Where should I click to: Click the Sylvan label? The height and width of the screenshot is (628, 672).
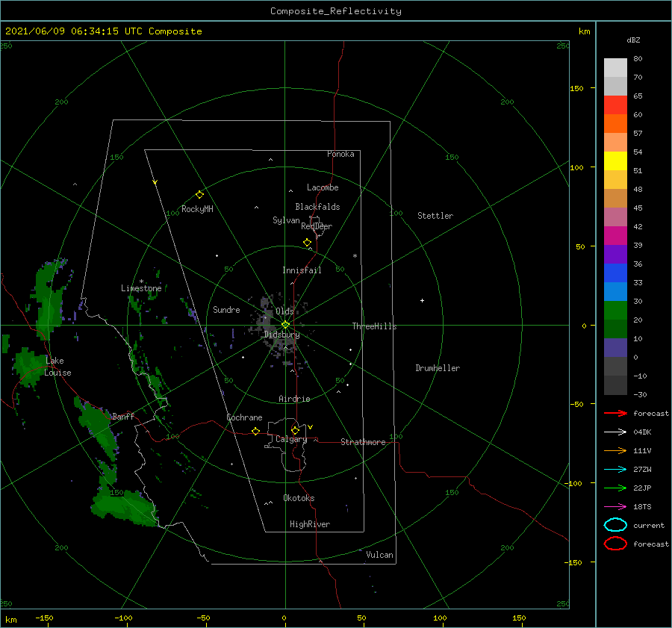pyautogui.click(x=286, y=220)
